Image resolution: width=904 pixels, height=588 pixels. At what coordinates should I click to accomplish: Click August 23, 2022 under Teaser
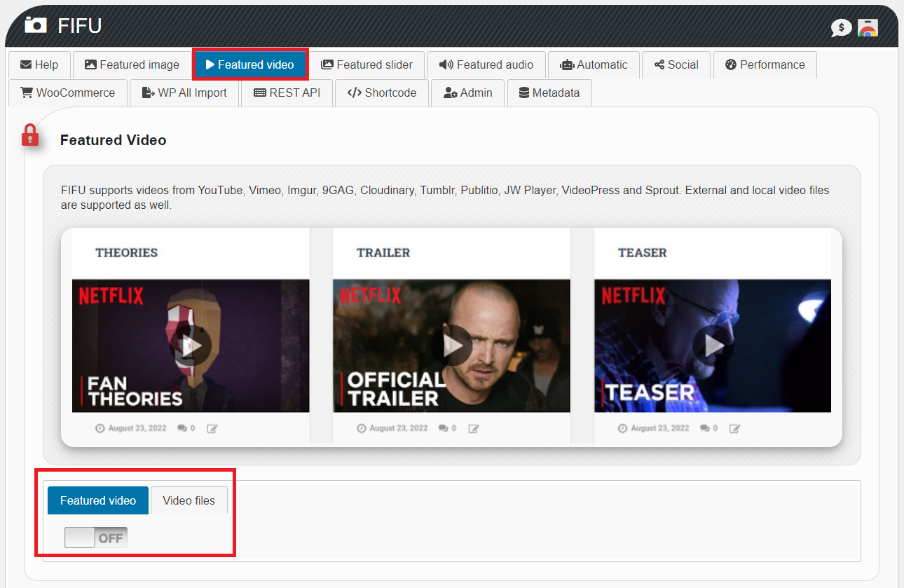660,428
